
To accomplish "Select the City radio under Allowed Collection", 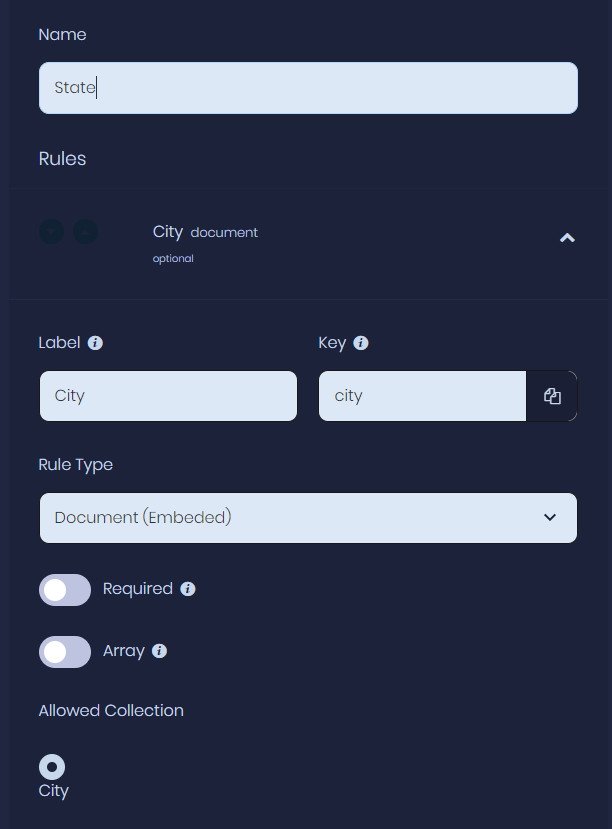I will coord(51,767).
